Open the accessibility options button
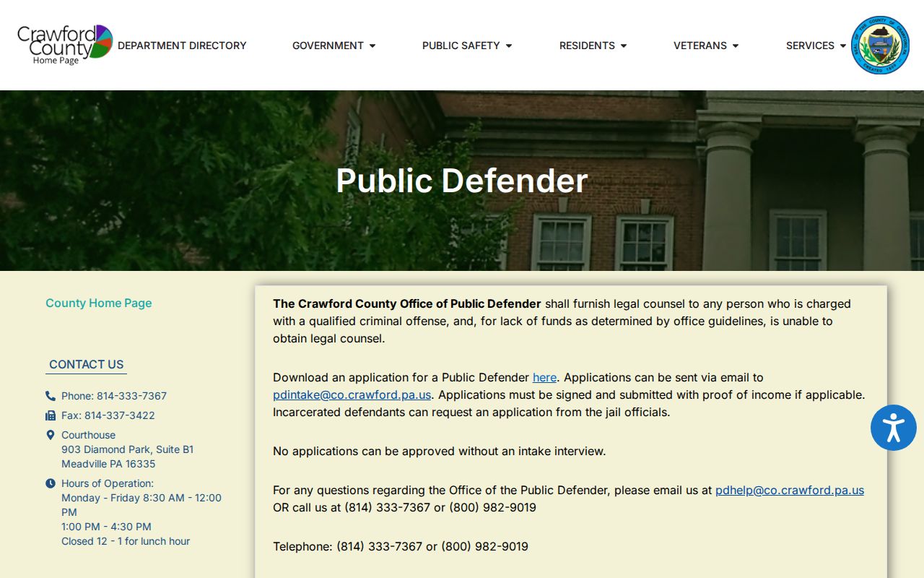This screenshot has width=924, height=578. (893, 428)
